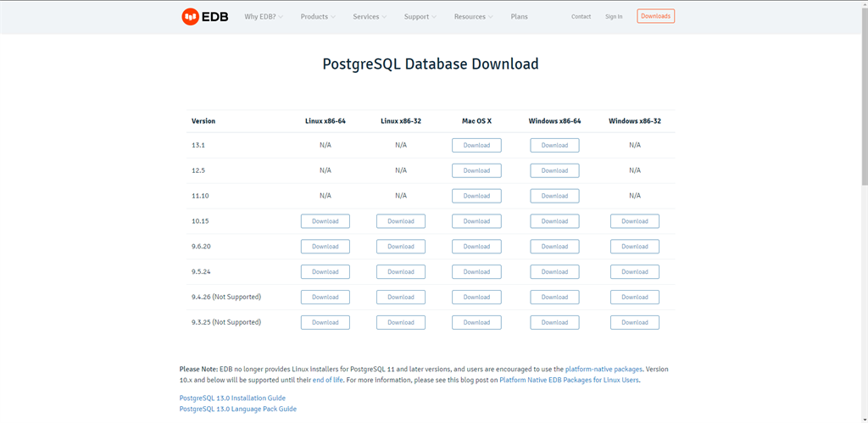Download version 12.5 for Mac OS X
The width and height of the screenshot is (868, 423).
point(476,170)
